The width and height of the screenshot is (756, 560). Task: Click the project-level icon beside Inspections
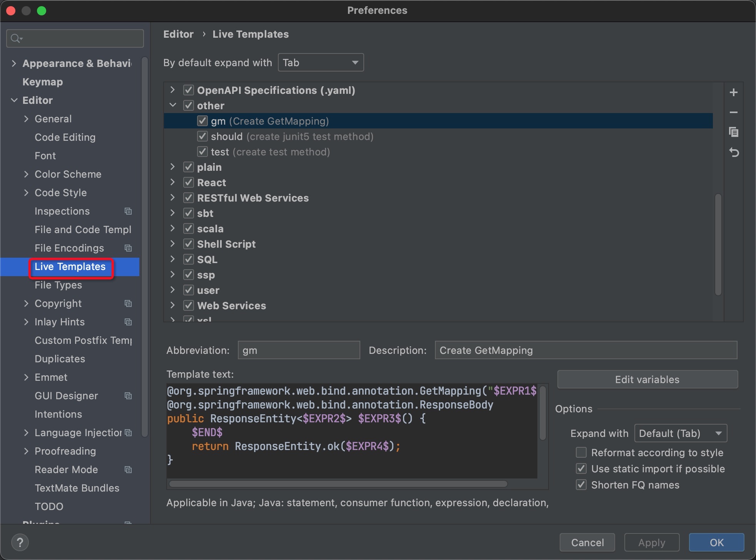pyautogui.click(x=128, y=211)
